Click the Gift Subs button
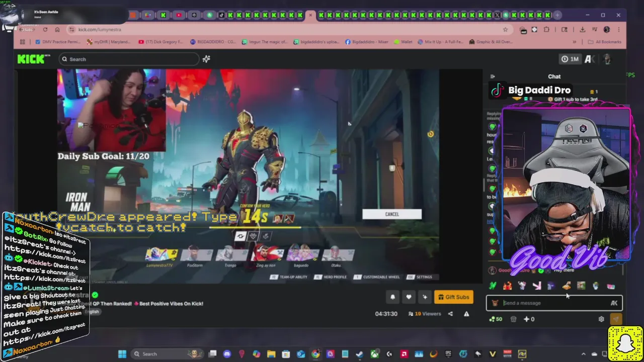Screen dimensions: 644x362 pos(453,297)
